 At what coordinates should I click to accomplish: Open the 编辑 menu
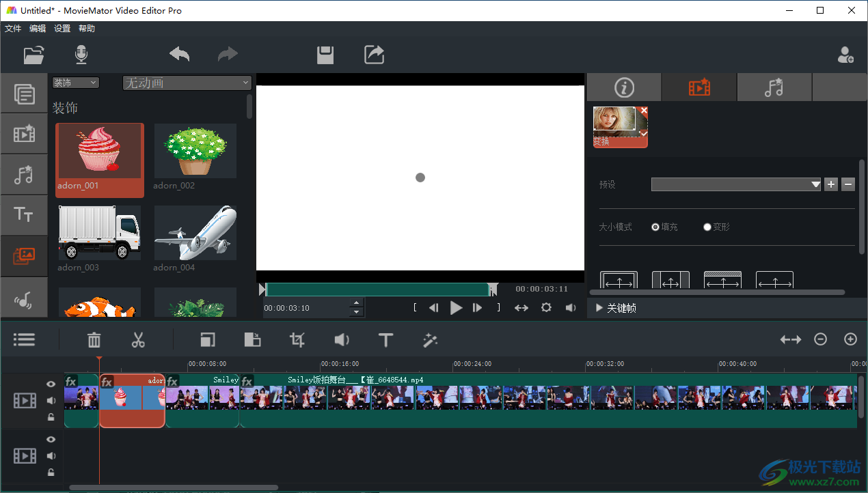click(38, 29)
